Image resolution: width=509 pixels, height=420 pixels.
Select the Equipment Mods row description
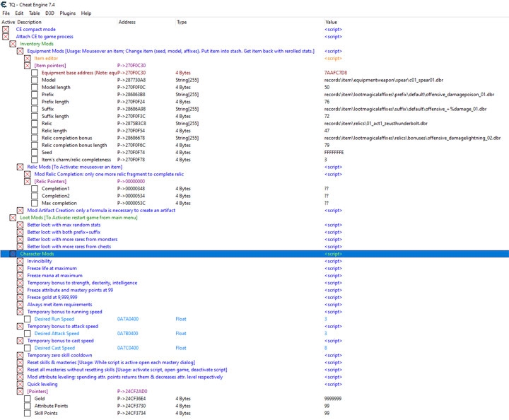pos(171,51)
